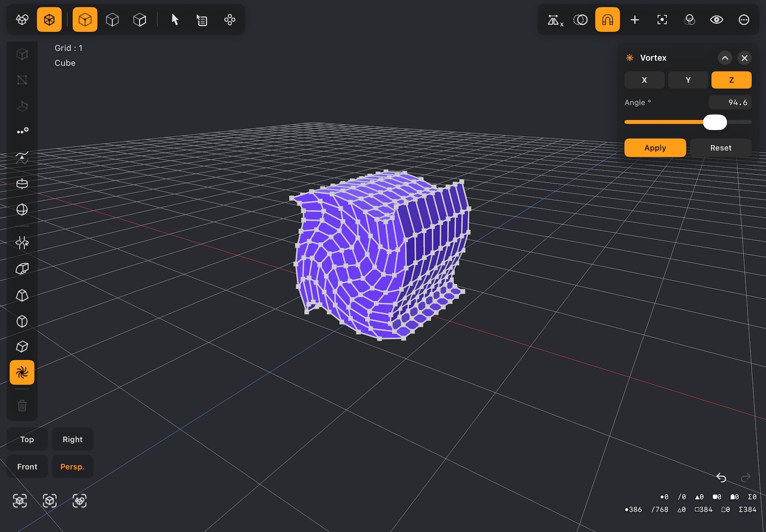
Task: Set Vortex axis to Y
Action: click(x=688, y=80)
